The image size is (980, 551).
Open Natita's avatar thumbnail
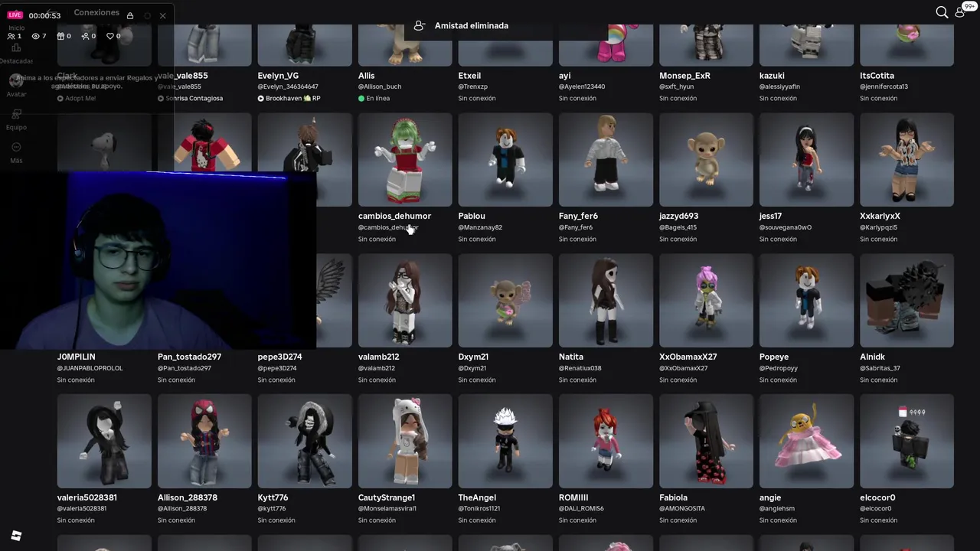[606, 300]
